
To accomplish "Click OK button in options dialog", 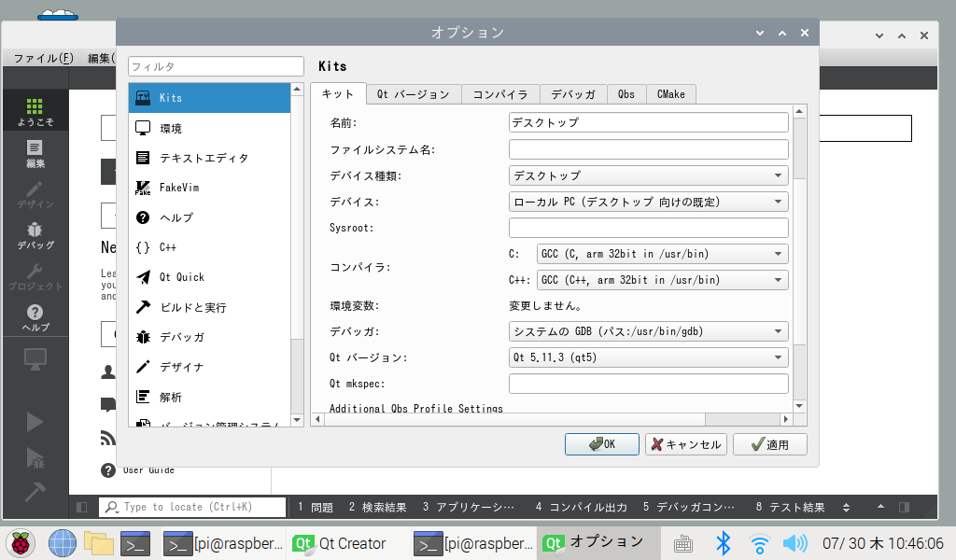I will tap(602, 444).
